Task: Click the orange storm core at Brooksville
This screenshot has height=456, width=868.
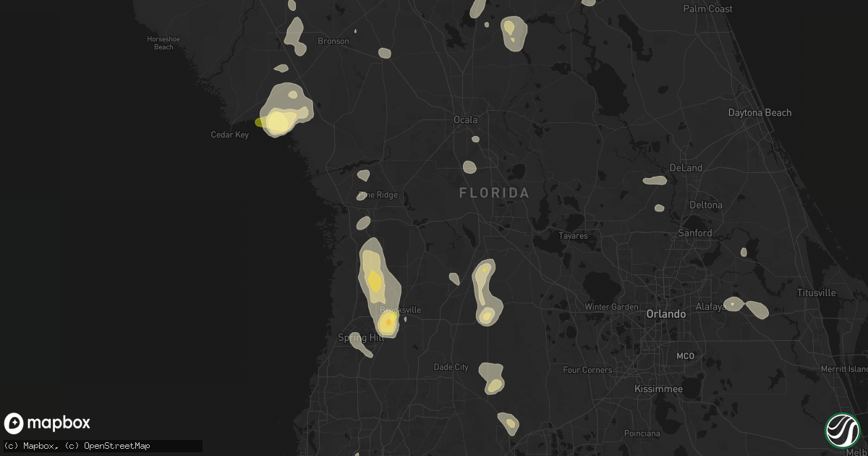Action: (x=388, y=321)
